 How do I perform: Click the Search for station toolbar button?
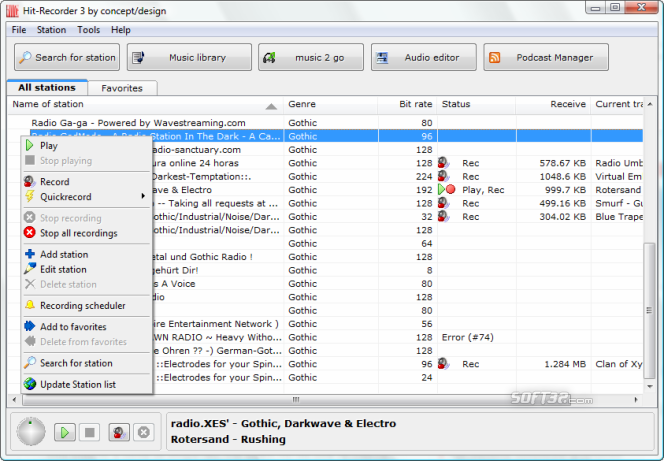point(67,57)
